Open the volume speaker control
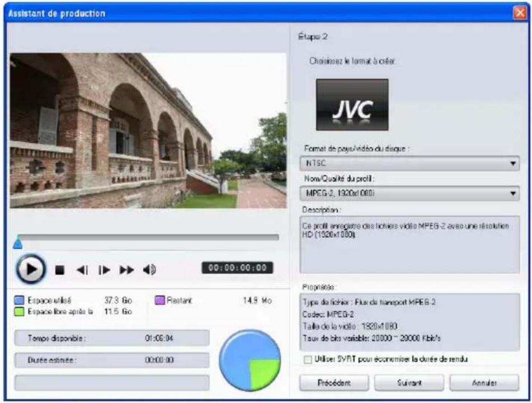 pyautogui.click(x=149, y=270)
